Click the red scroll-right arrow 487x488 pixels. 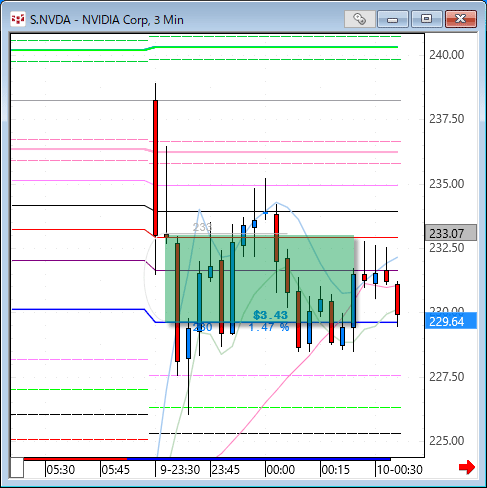tap(467, 467)
